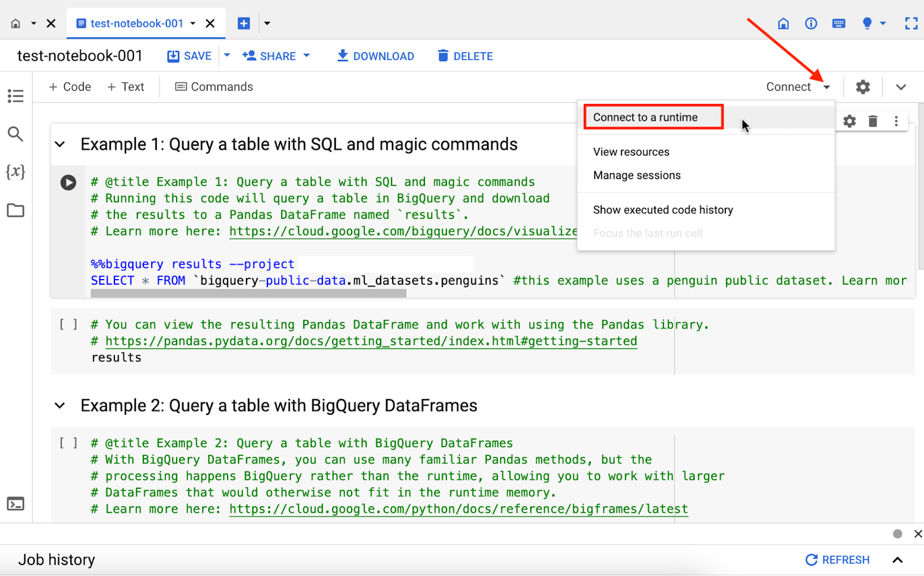
Task: Close the home tab
Action: 51,24
